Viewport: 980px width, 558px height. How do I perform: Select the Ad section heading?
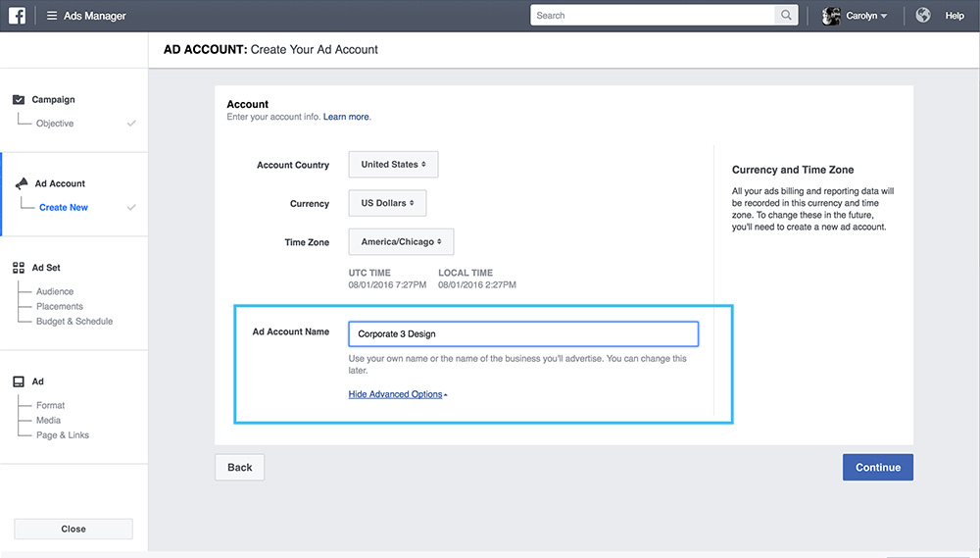tap(38, 381)
